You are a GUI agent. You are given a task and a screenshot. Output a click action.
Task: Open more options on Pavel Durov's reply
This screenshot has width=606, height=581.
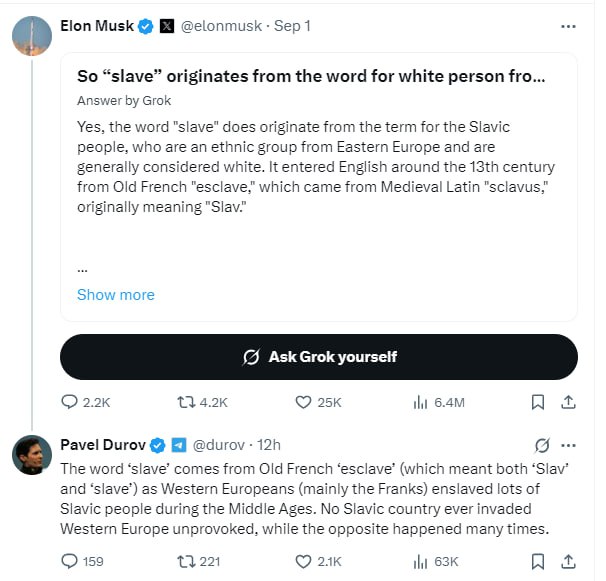[x=568, y=445]
